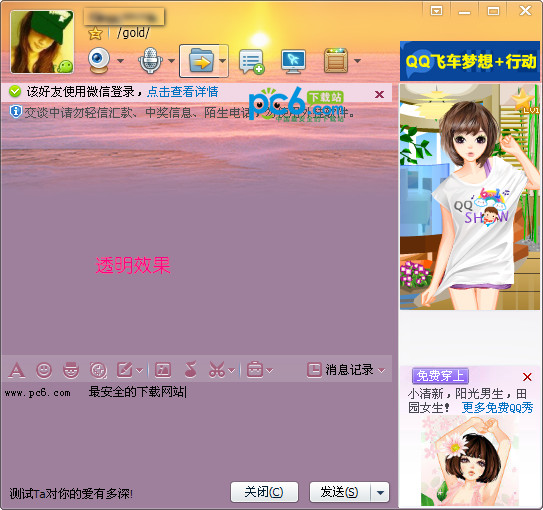Screen dimensions: 543x510
Task: Open 测试Ta对你的爱有多深 link
Action: pyautogui.click(x=71, y=494)
